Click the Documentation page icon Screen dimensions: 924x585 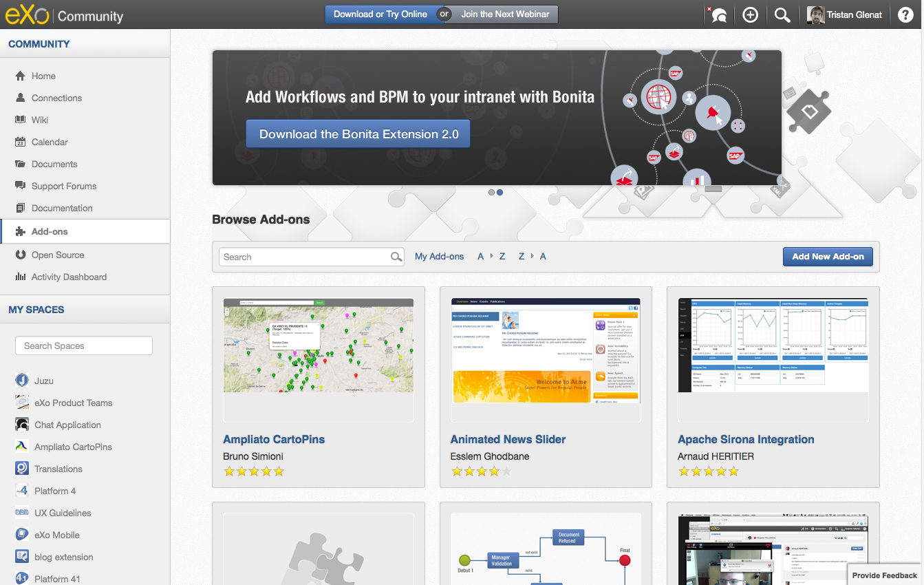click(20, 208)
